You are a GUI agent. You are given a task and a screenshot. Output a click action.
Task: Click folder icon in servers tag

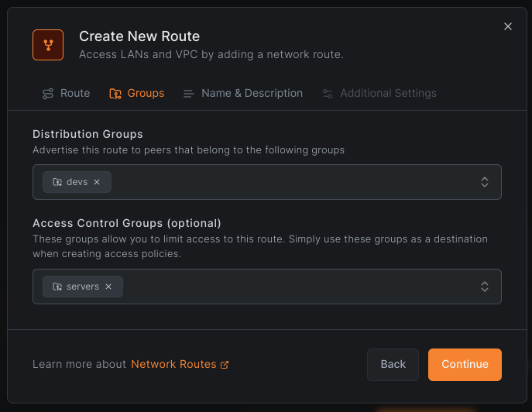(x=57, y=287)
